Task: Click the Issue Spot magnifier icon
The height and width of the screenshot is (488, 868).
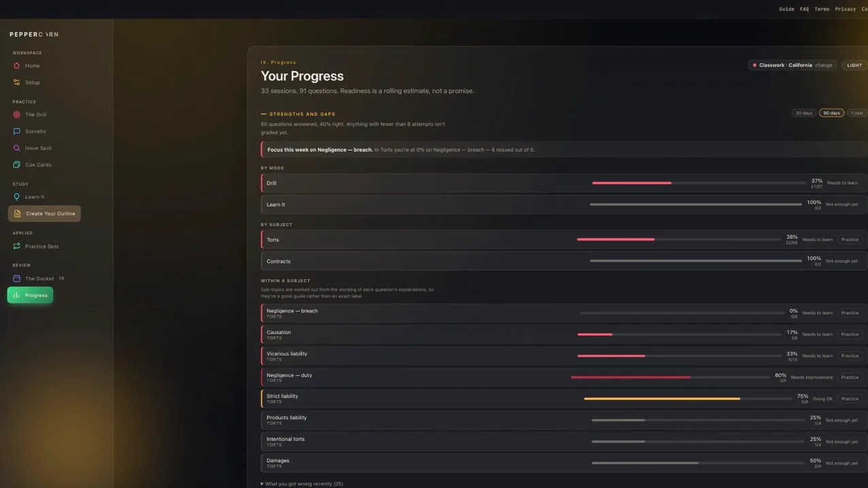Action: (16, 148)
